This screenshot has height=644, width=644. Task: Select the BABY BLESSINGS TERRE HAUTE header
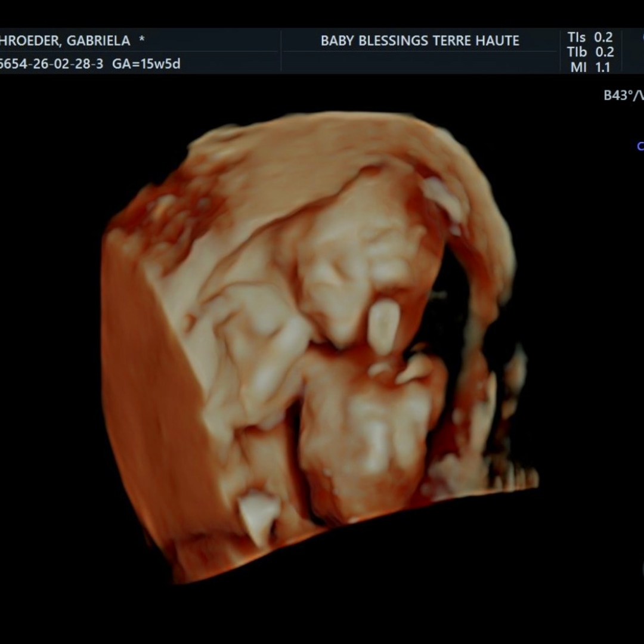420,41
